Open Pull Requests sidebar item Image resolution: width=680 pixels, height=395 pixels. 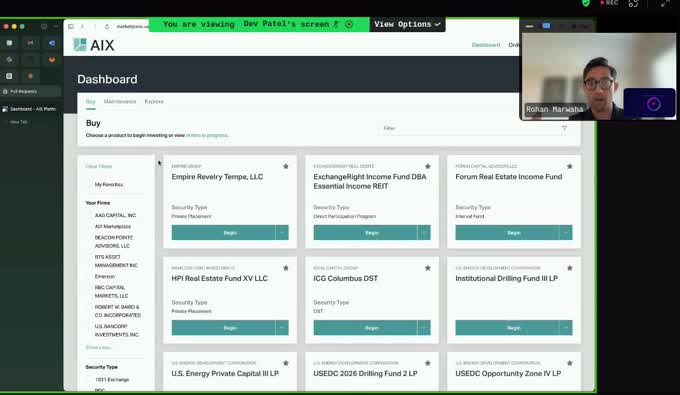pos(29,91)
